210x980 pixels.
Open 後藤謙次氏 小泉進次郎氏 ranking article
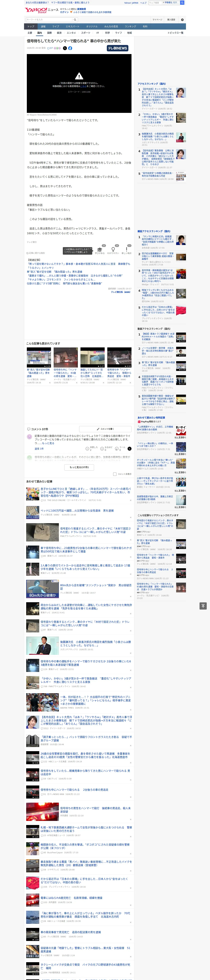pyautogui.click(x=158, y=137)
